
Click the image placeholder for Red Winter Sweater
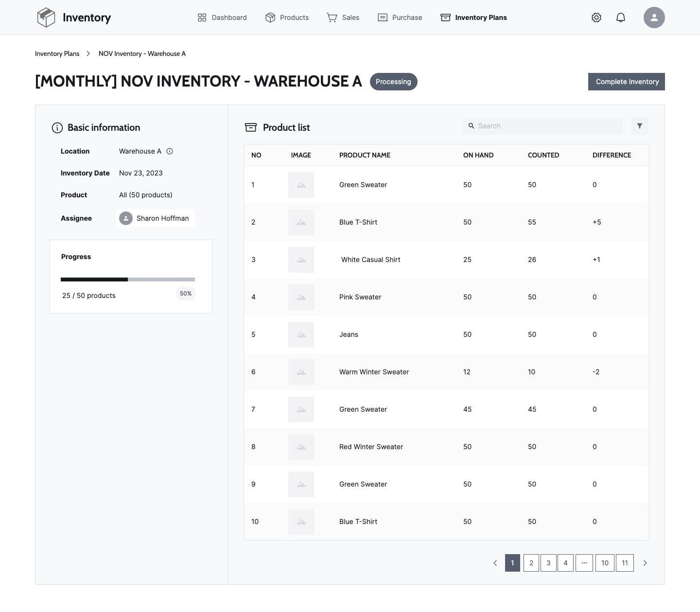(x=301, y=447)
